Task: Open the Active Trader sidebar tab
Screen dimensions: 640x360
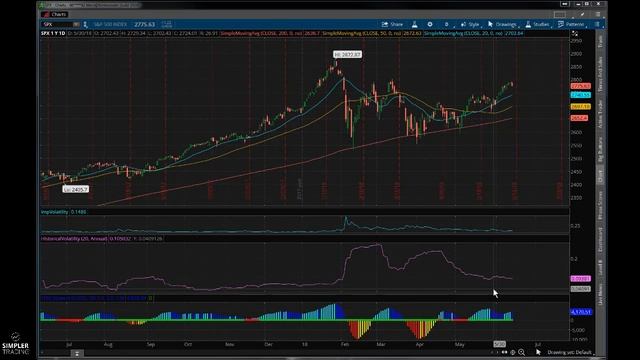Action: click(600, 115)
